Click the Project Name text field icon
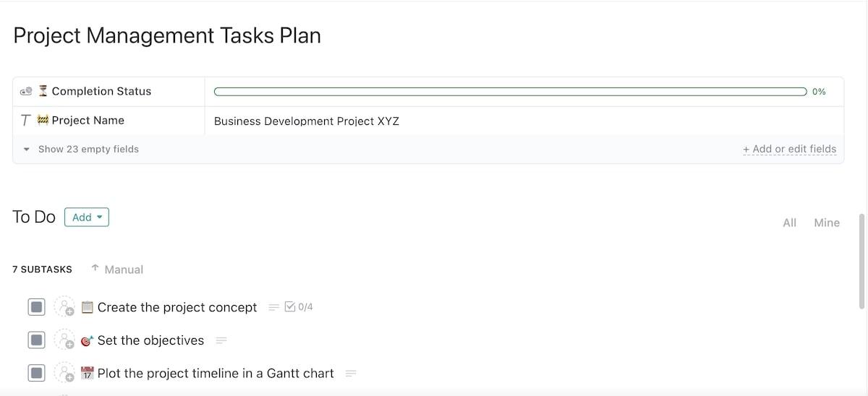 click(25, 121)
